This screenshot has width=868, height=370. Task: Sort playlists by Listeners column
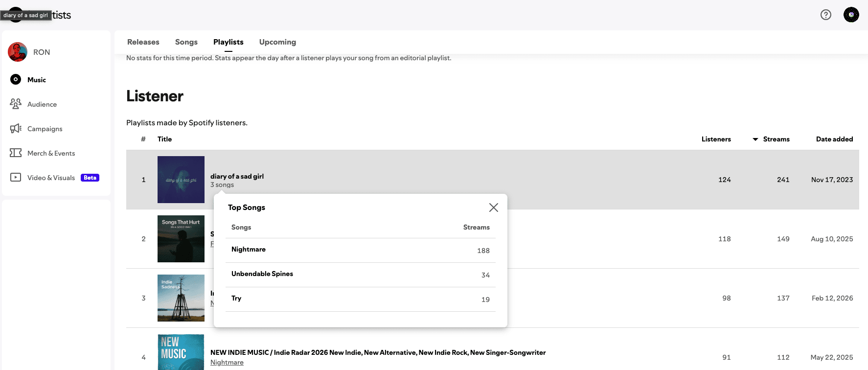click(716, 139)
